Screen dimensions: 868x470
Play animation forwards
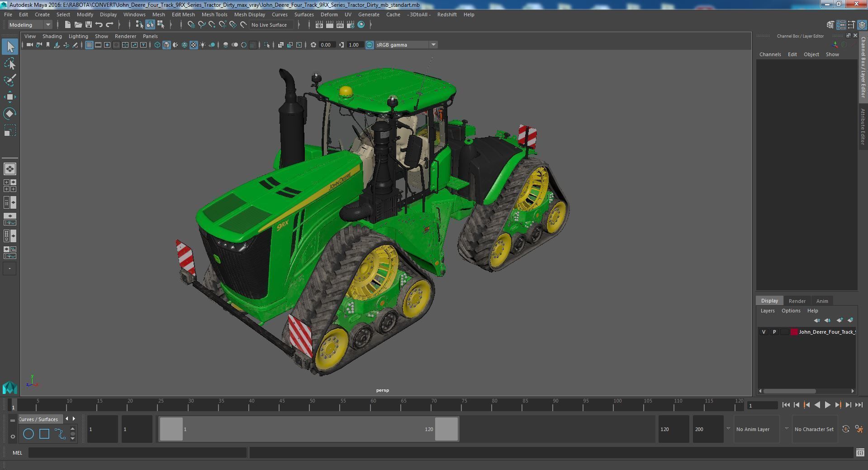pyautogui.click(x=827, y=405)
